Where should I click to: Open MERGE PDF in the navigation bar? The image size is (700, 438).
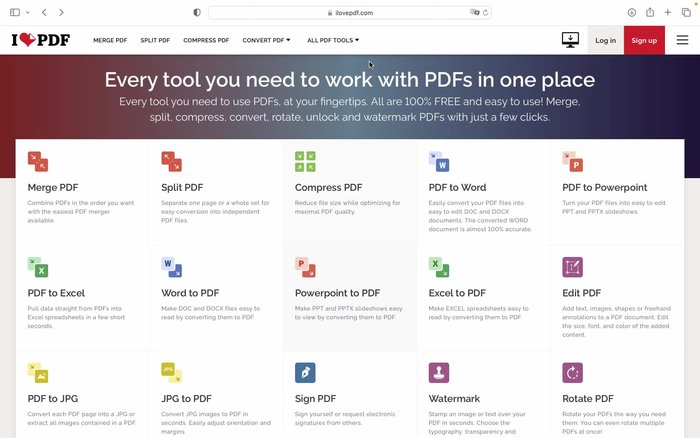click(110, 40)
